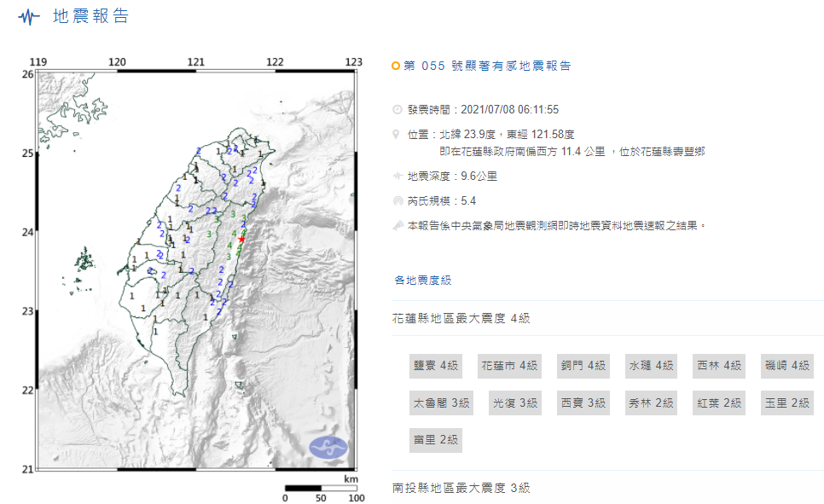Click the location pin icon beside 位置
This screenshot has height=504, width=824.
point(397,135)
